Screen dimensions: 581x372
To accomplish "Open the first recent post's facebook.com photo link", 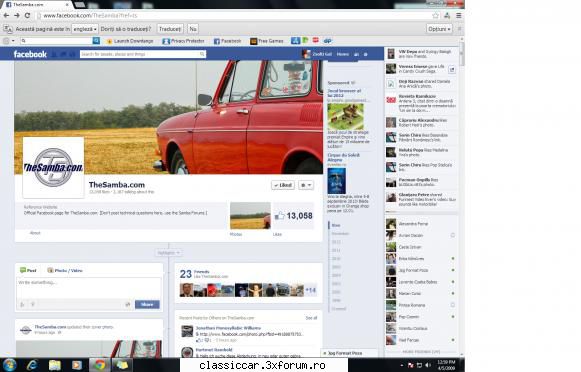I will 251,334.
